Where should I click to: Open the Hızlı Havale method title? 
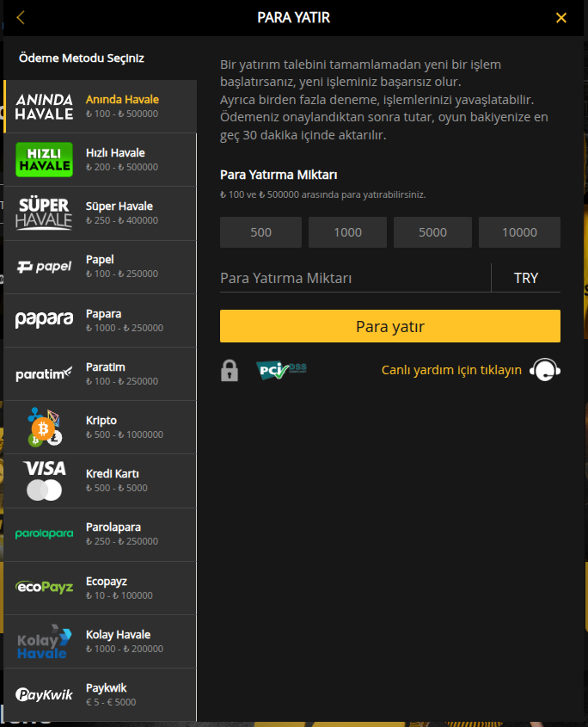tap(115, 152)
